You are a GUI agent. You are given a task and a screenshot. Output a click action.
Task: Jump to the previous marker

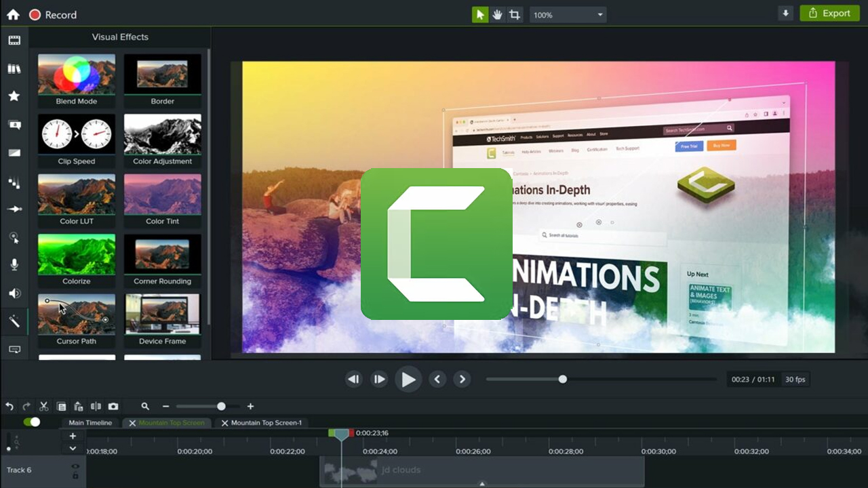coord(437,380)
